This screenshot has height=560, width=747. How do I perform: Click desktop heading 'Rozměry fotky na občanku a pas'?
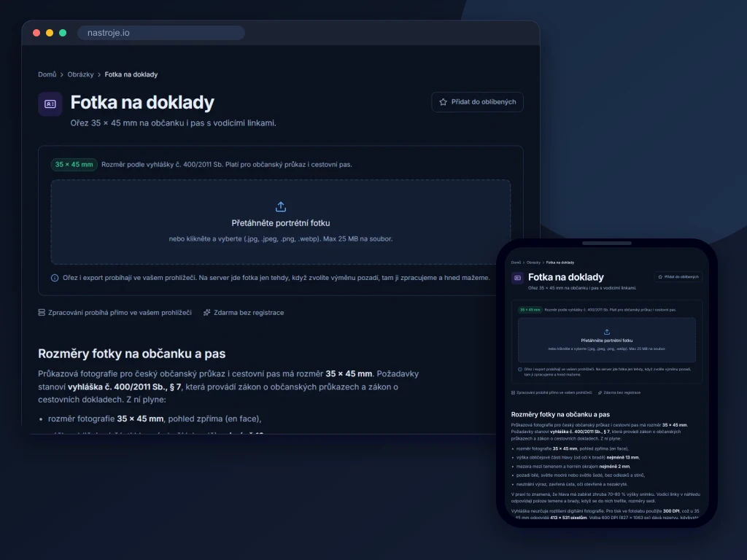tap(131, 354)
